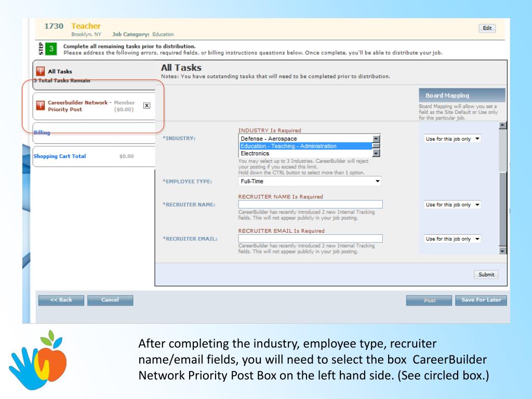Click the green Step 3 icon
The width and height of the screenshot is (532, 399).
[51, 48]
